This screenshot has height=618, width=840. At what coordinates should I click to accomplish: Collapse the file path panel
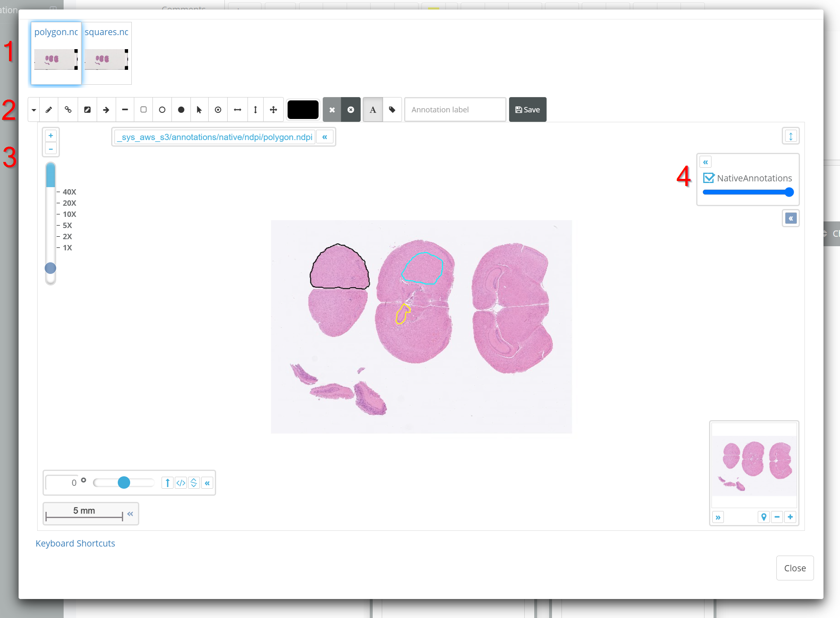pyautogui.click(x=325, y=137)
